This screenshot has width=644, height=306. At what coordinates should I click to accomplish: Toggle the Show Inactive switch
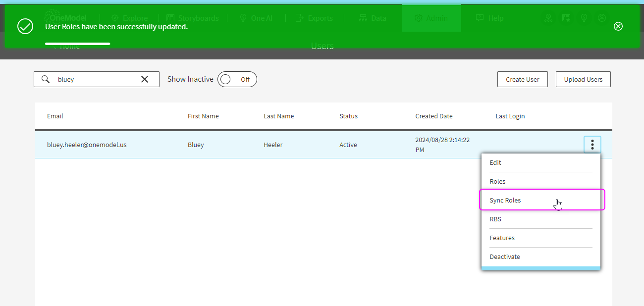coord(237,79)
